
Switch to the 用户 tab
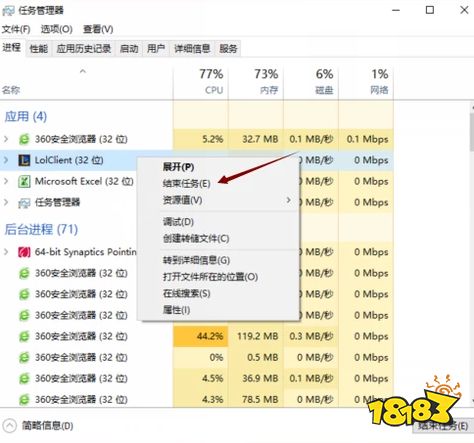[156, 49]
